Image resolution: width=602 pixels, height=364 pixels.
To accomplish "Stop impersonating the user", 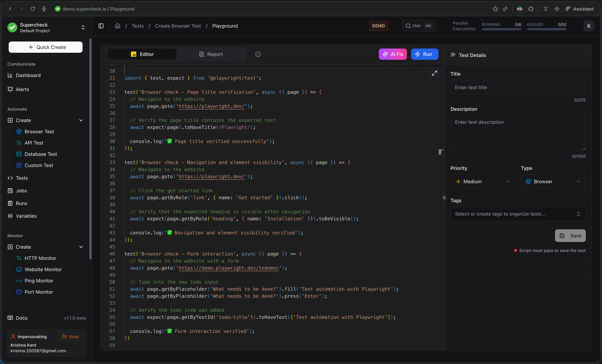I will (70, 337).
